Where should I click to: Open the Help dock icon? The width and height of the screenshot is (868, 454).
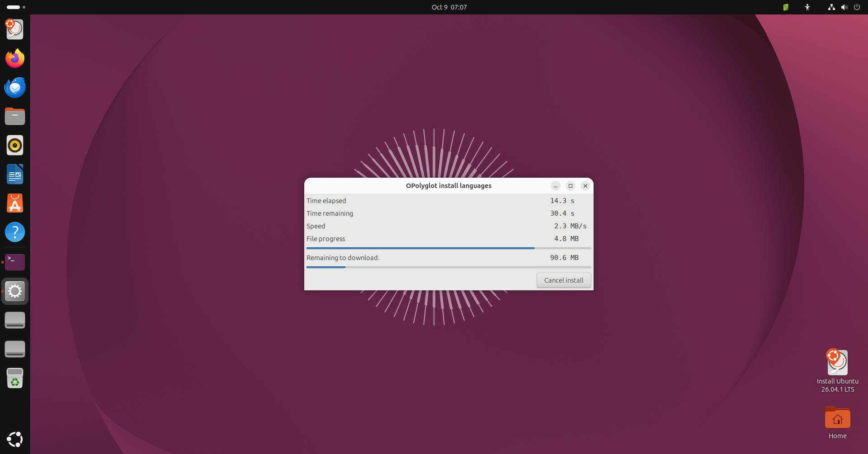click(x=15, y=232)
